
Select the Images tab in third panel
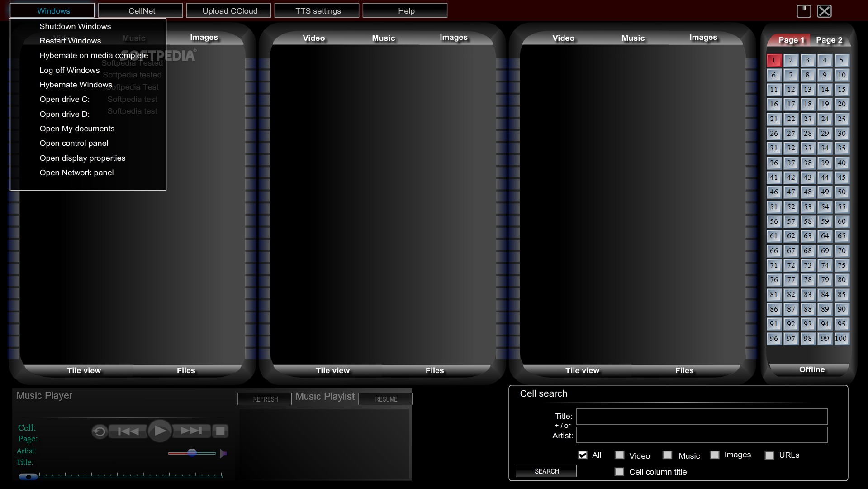(x=703, y=38)
